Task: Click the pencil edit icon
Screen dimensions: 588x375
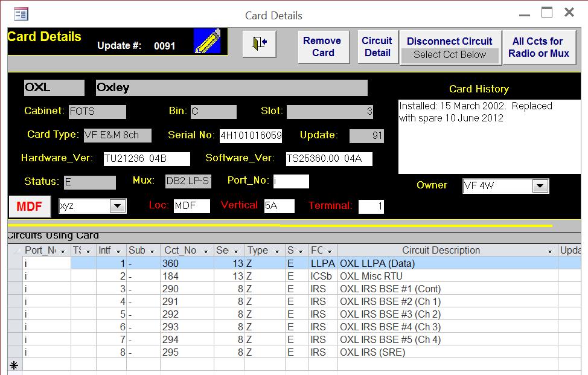Action: [x=206, y=42]
